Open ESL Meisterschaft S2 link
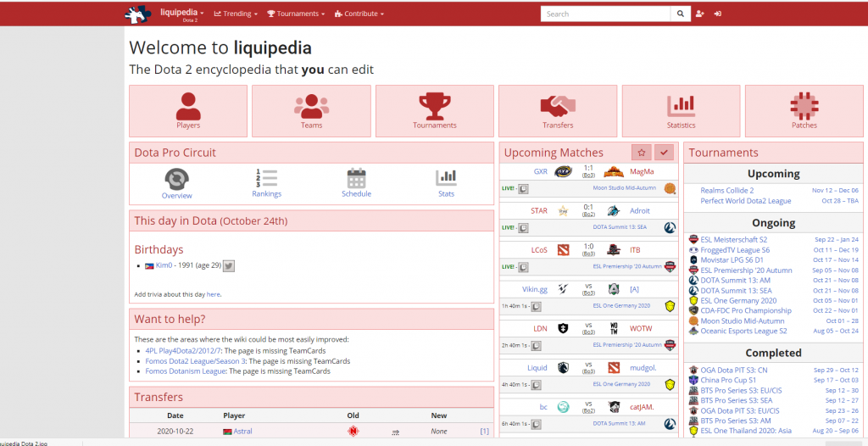Viewport: 868px width, 446px height. 733,239
